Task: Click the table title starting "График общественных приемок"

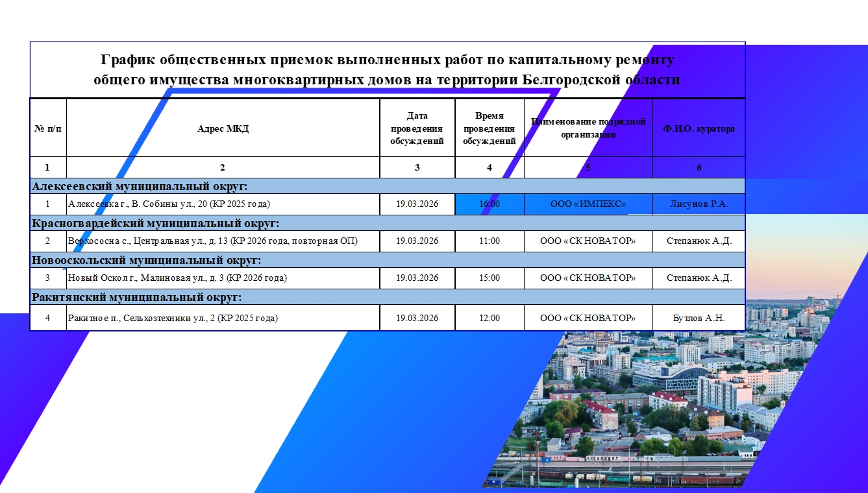Action: click(387, 70)
